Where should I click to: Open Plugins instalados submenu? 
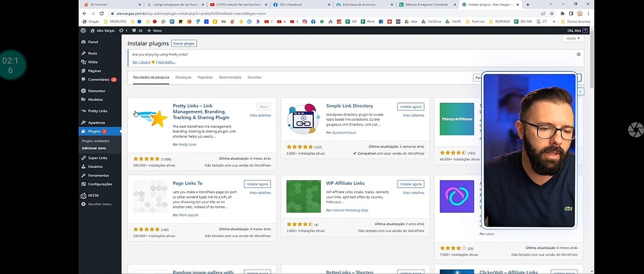95,141
